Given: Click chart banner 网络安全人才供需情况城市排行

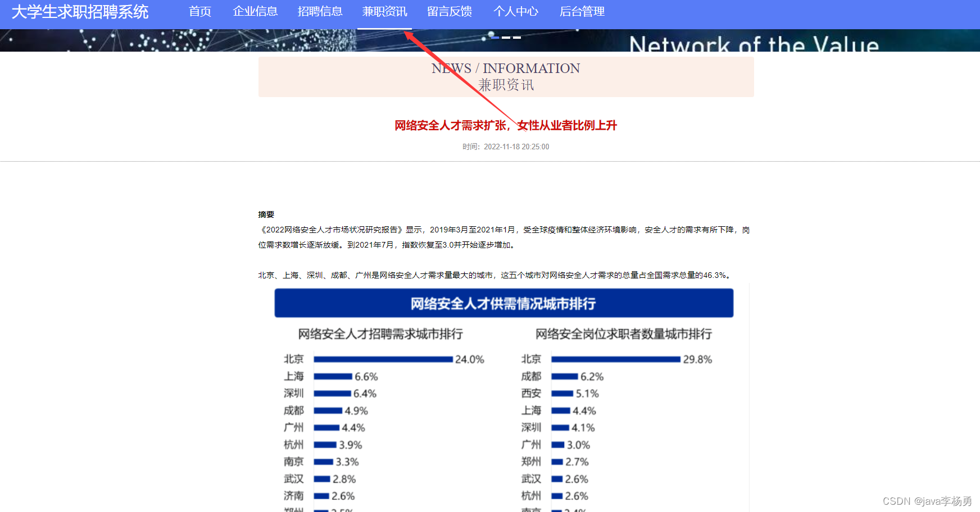Looking at the screenshot, I should point(503,303).
